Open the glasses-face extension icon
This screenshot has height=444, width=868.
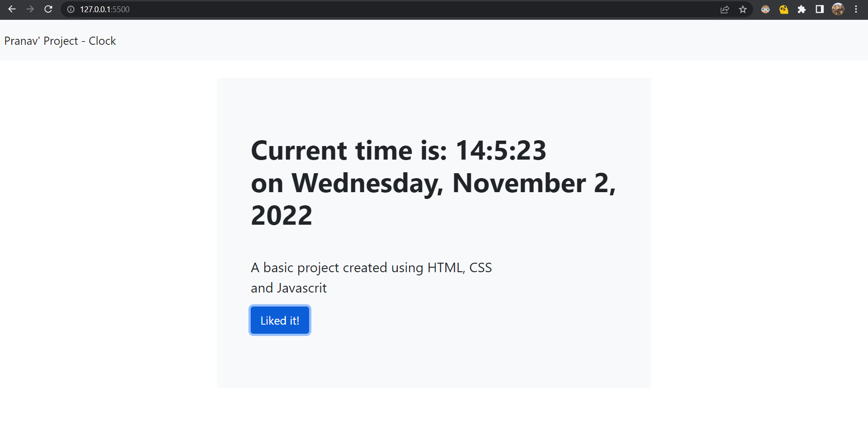[765, 9]
